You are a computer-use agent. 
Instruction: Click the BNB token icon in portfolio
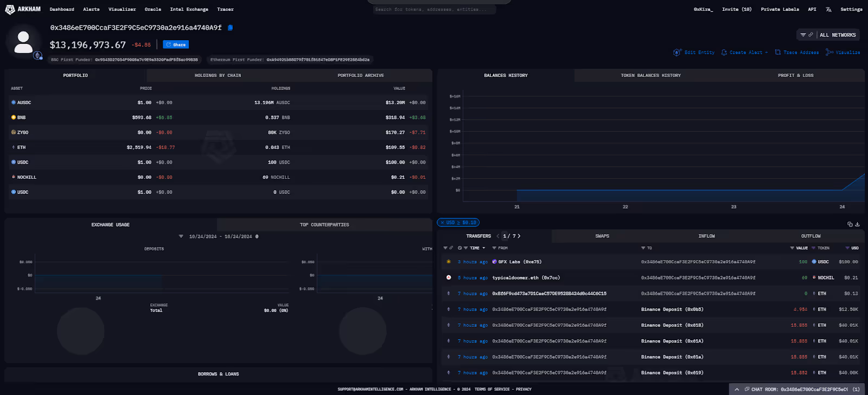tap(14, 117)
